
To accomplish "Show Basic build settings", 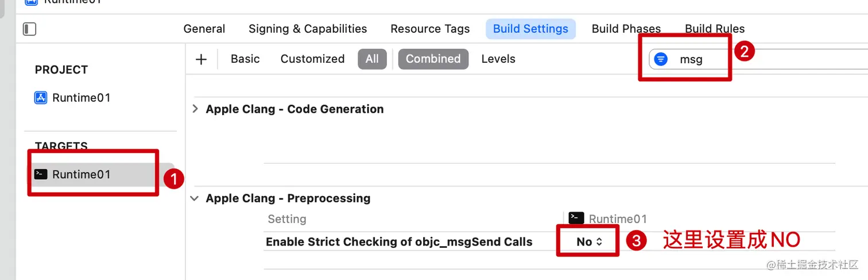I will click(245, 59).
